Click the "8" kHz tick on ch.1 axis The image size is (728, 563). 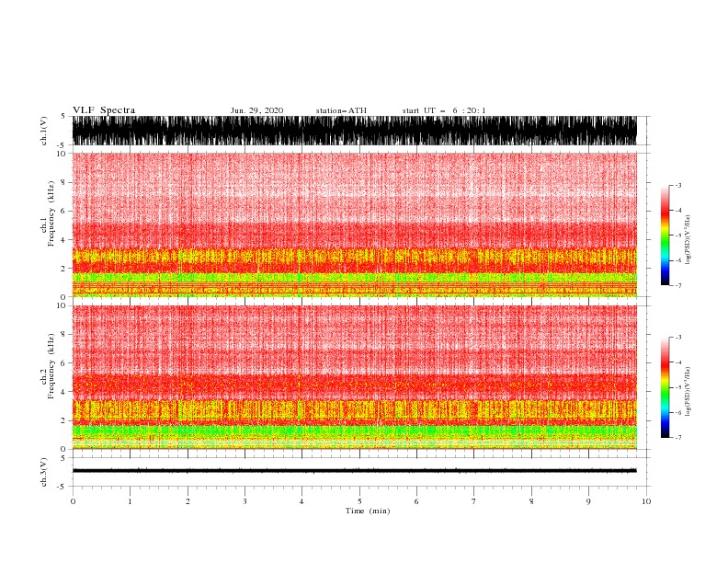[64, 182]
